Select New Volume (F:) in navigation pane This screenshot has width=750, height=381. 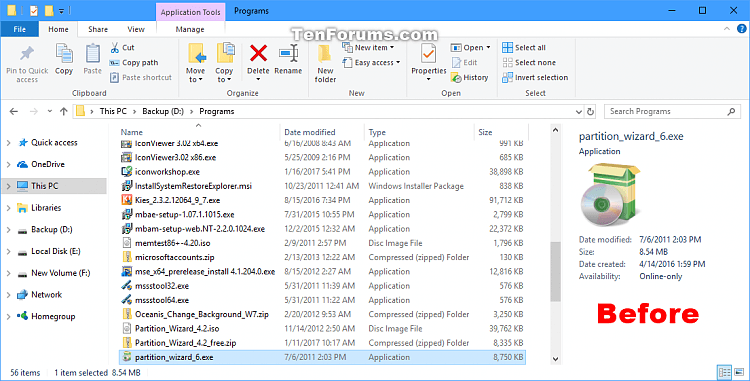60,273
